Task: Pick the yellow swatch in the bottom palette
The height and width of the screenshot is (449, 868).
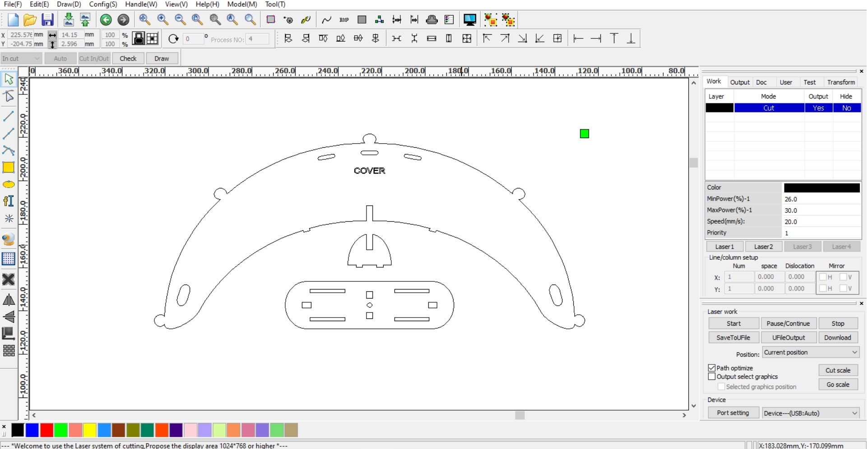Action: click(x=90, y=430)
